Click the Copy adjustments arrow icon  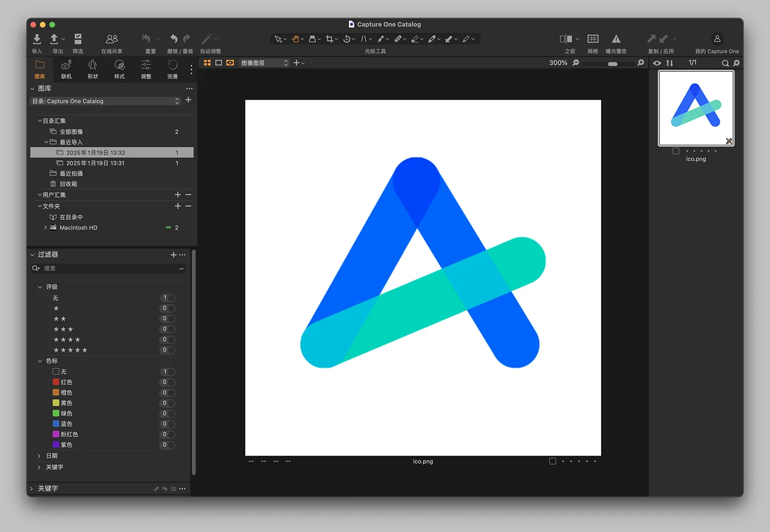coord(651,39)
